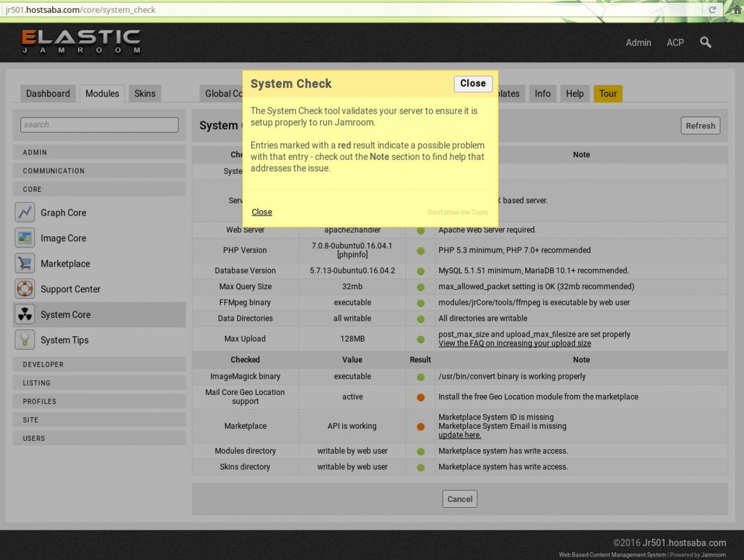The image size is (744, 560).
Task: Click the 'update here.' link
Action: tap(459, 435)
